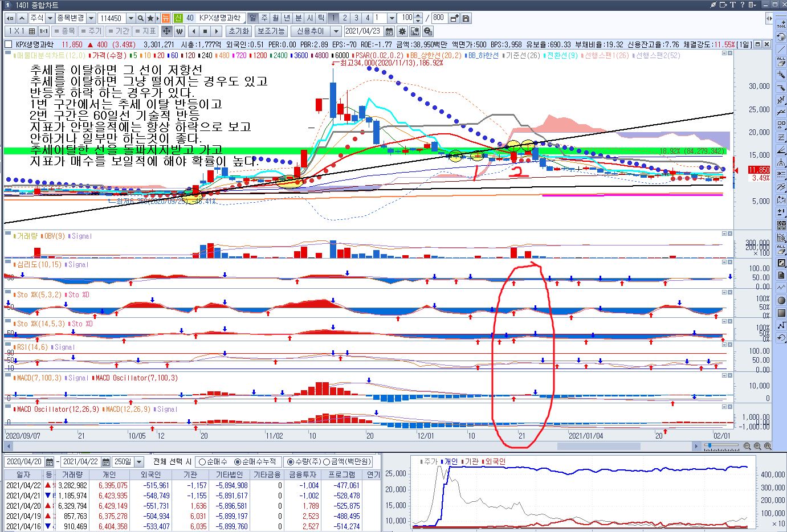This screenshot has width=787, height=532.
Task: Click the 초기화 reset button
Action: 238,31
